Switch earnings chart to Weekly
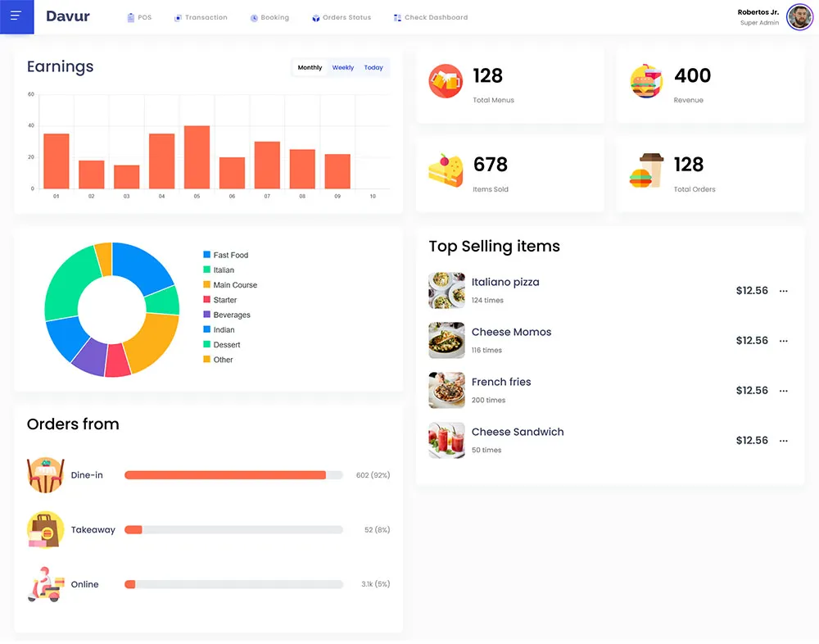This screenshot has height=644, width=819. (343, 67)
